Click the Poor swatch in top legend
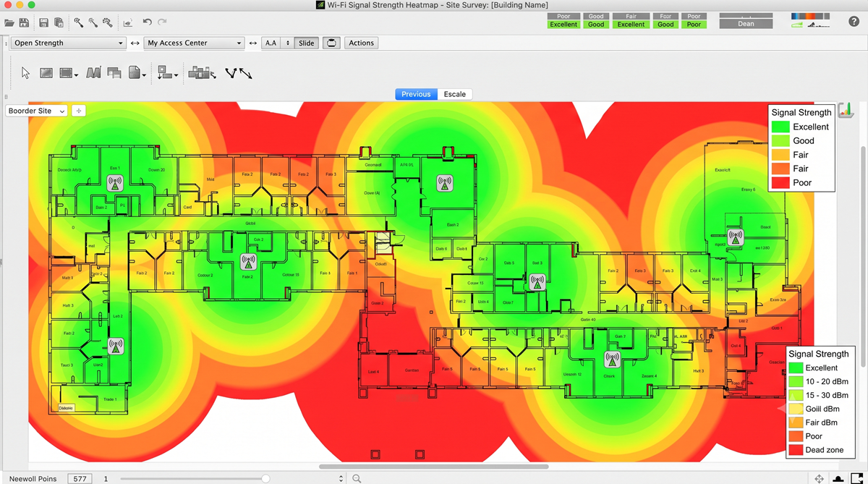 pos(780,182)
